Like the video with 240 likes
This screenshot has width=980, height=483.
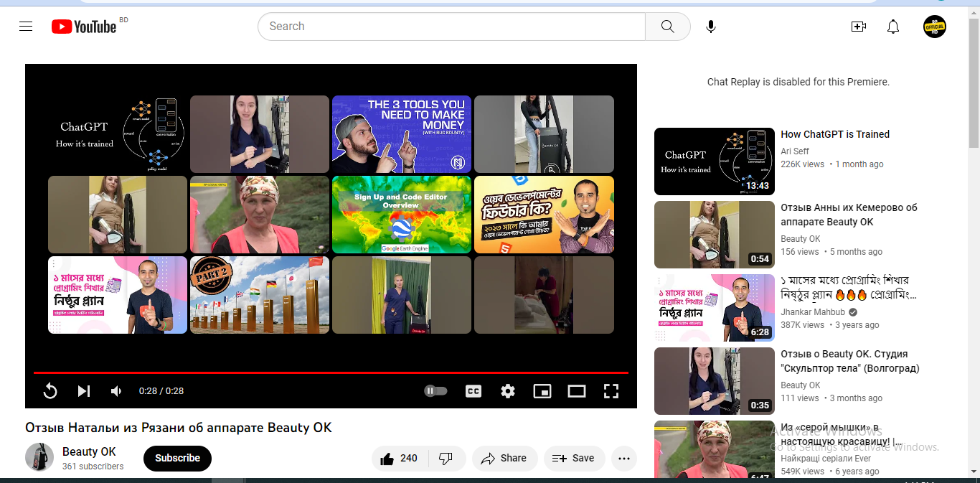(x=400, y=459)
